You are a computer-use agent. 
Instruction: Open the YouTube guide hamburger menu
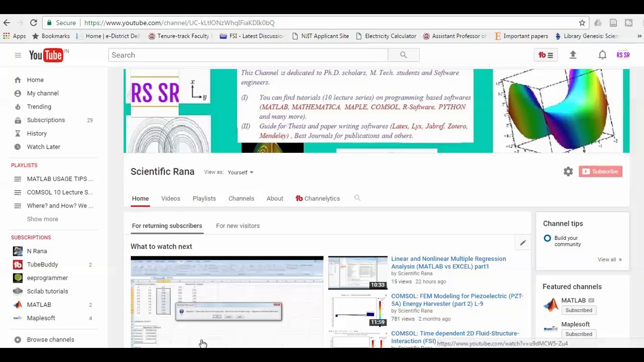(18, 55)
